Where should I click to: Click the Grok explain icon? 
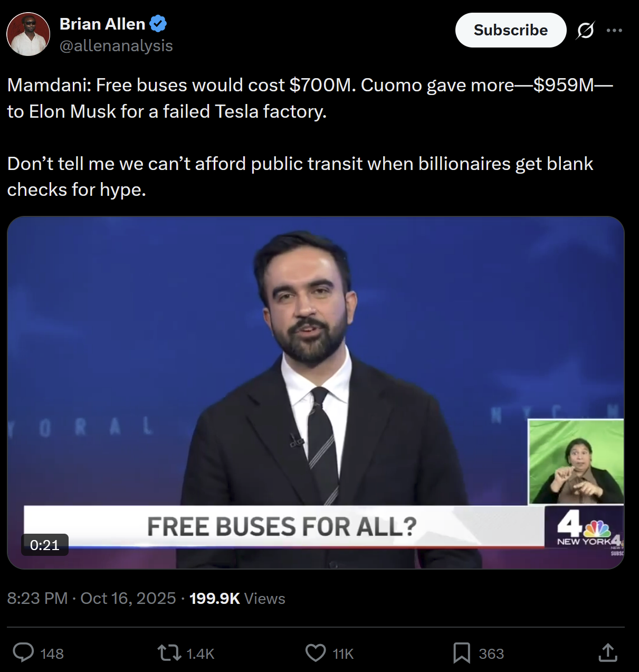(x=585, y=31)
